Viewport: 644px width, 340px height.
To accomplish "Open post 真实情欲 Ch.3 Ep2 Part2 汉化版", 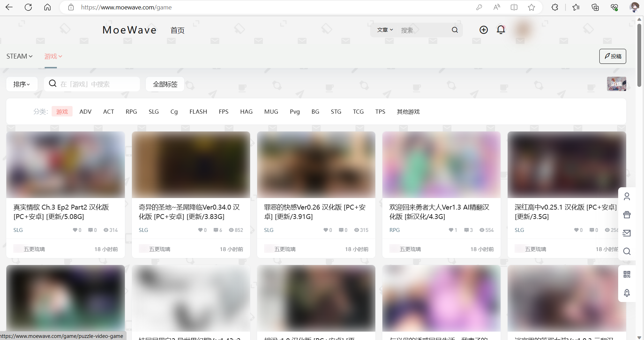I will click(61, 212).
